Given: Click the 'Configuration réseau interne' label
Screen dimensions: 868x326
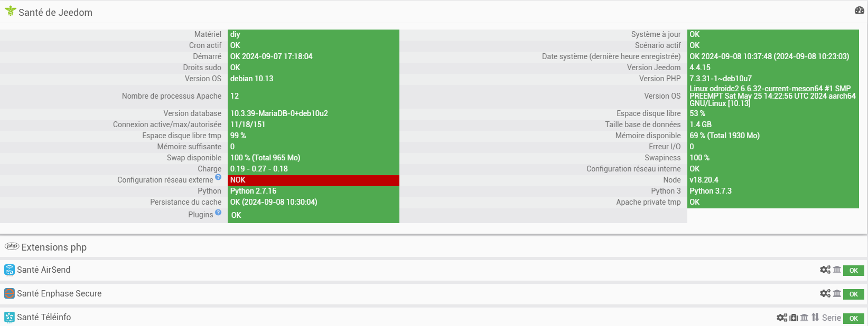Looking at the screenshot, I should tap(633, 169).
